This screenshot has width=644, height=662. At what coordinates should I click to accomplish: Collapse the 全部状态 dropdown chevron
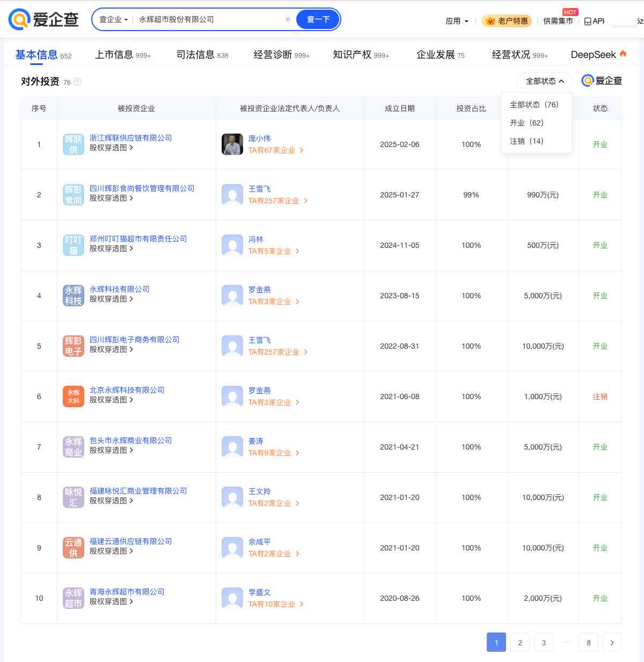(562, 80)
